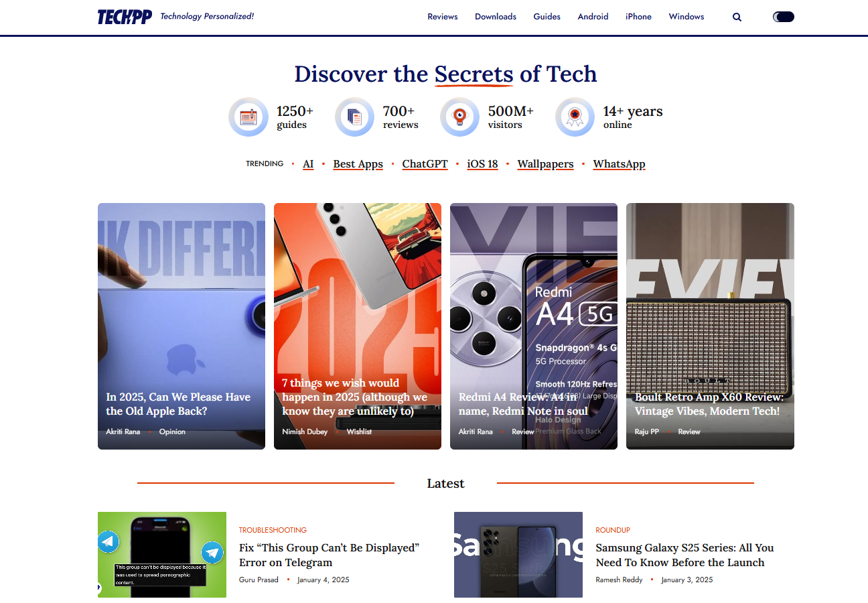Click the Review tag beside Raju PP
This screenshot has width=868, height=603.
pyautogui.click(x=689, y=431)
